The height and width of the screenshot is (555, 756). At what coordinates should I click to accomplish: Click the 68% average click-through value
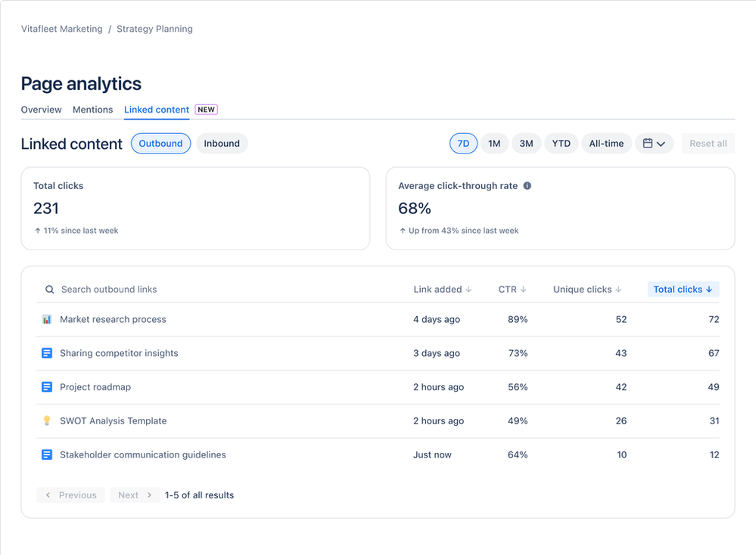click(415, 208)
